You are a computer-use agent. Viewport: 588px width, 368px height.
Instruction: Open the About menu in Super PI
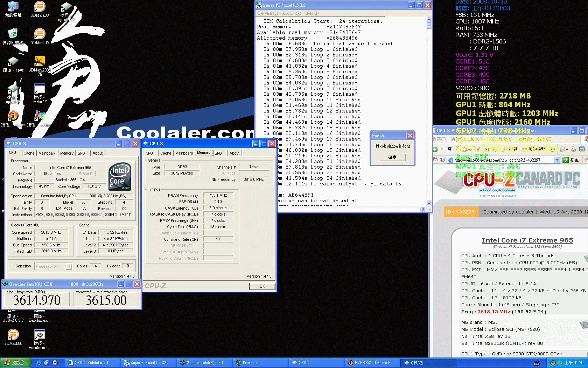point(292,13)
